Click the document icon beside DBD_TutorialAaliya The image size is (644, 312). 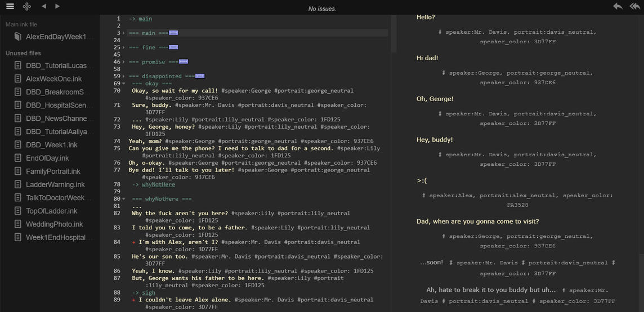[x=17, y=132]
